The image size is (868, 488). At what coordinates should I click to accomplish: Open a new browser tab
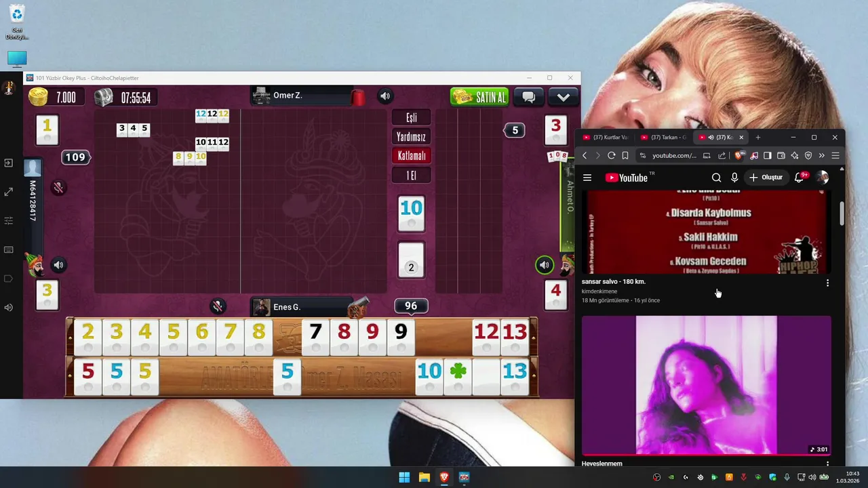758,138
